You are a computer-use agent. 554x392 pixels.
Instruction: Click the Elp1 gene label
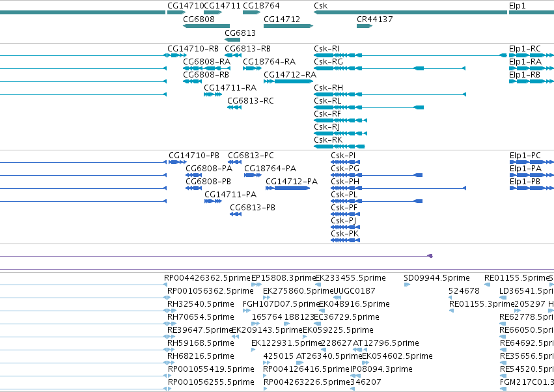pos(518,6)
